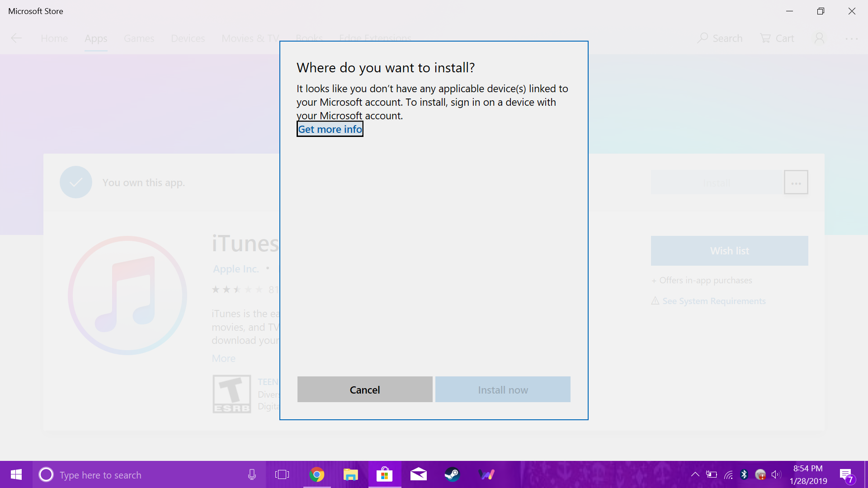Select the Apps tab in Microsoft Store
This screenshot has width=868, height=488.
(x=96, y=38)
